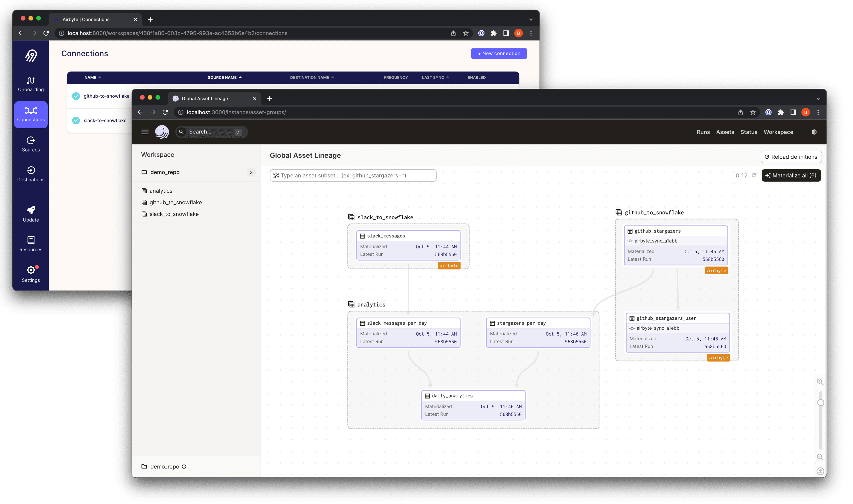Open the Dagster hamburger navigation menu
Screen dimensions: 853x504
(x=145, y=132)
